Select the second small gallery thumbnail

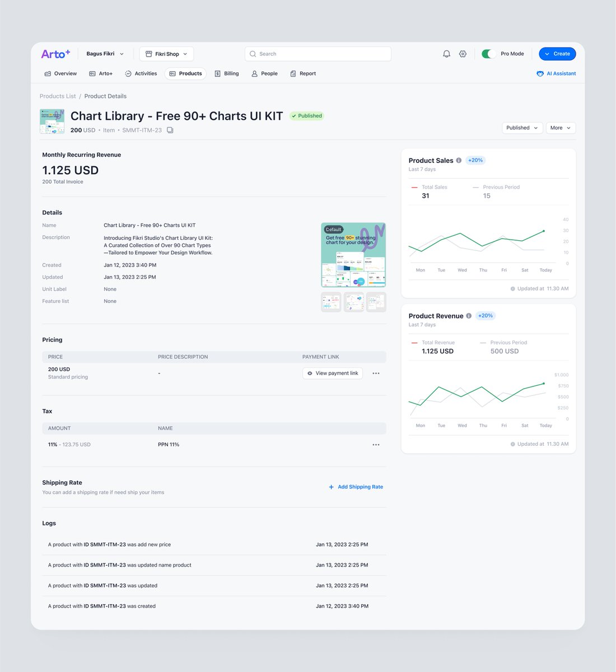pyautogui.click(x=353, y=302)
